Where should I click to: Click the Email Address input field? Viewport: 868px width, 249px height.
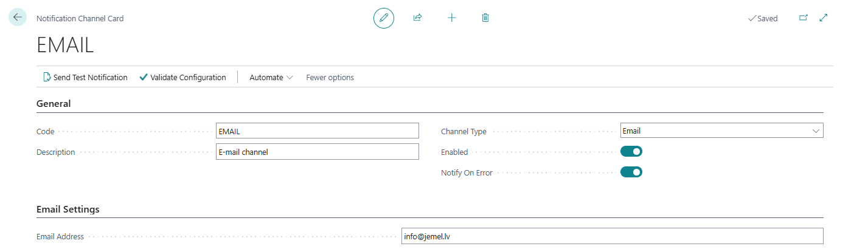point(611,236)
